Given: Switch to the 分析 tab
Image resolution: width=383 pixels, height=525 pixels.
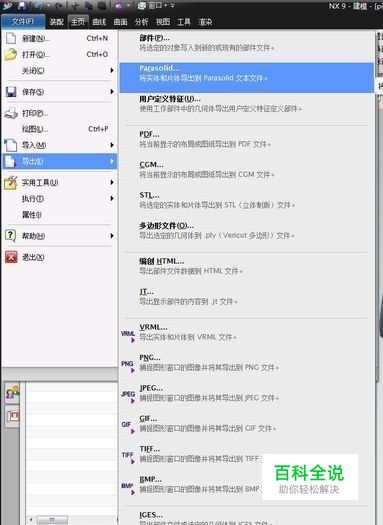Looking at the screenshot, I should pyautogui.click(x=141, y=22).
